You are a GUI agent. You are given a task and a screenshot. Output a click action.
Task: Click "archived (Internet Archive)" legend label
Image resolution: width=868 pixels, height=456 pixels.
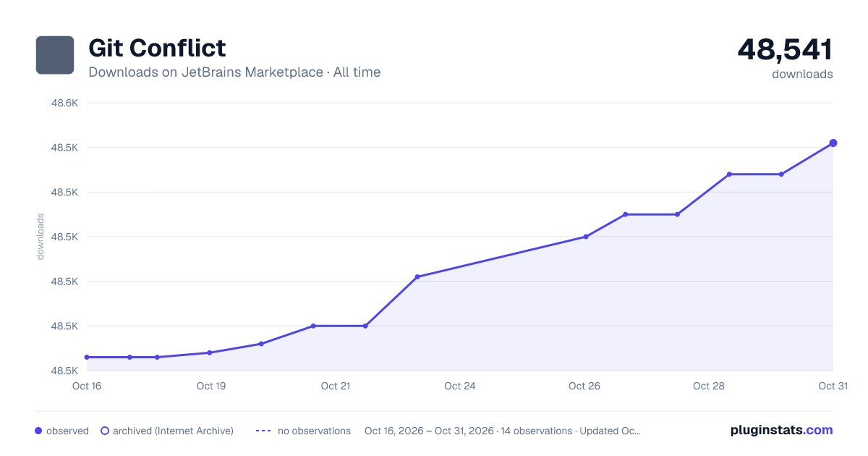[173, 431]
